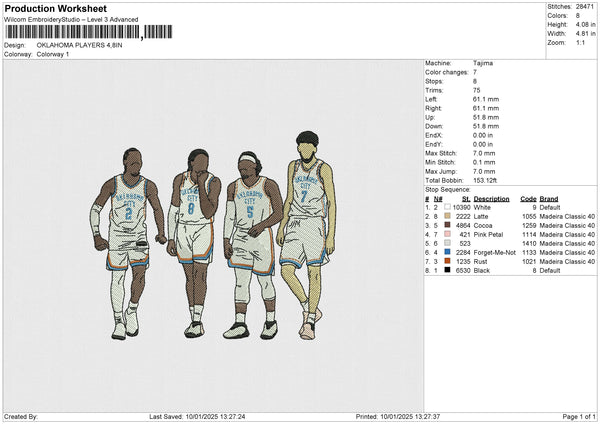This screenshot has height=424, width=600.
Task: Click the player wearing jersey number 2
Action: click(128, 245)
